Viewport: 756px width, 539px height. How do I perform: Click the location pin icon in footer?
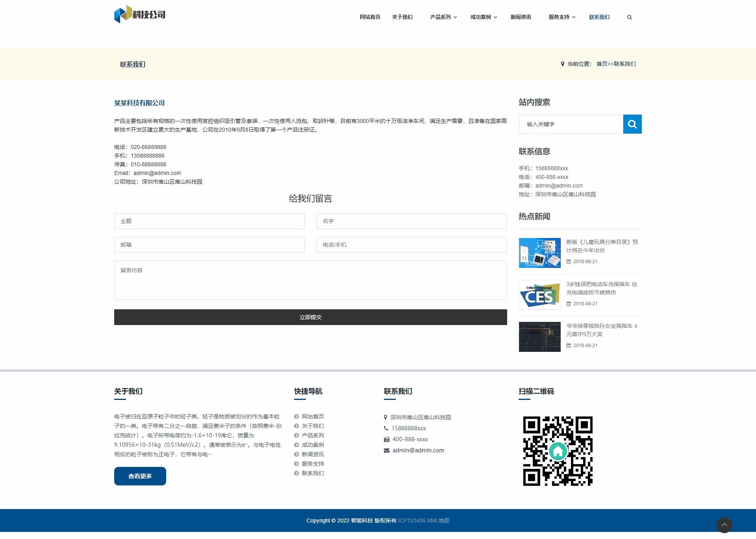[x=385, y=417]
